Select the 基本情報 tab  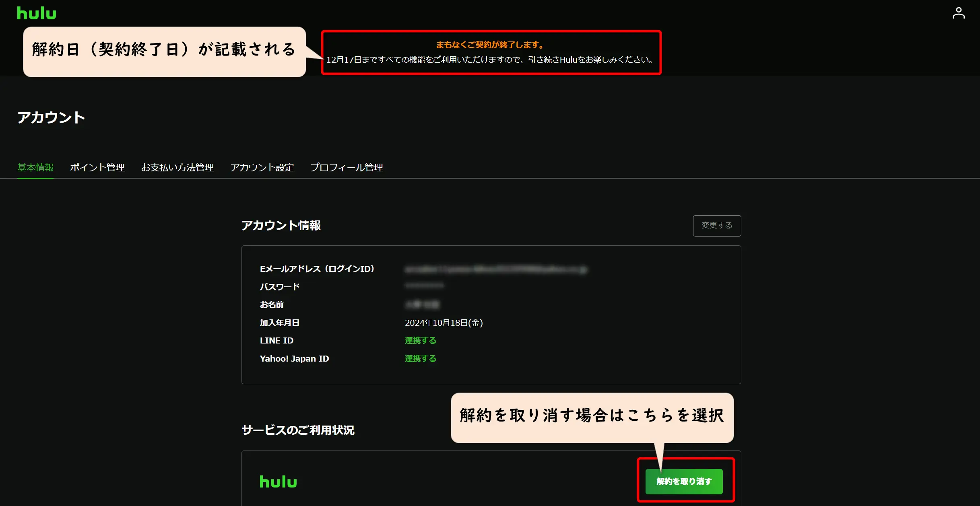[x=35, y=167]
